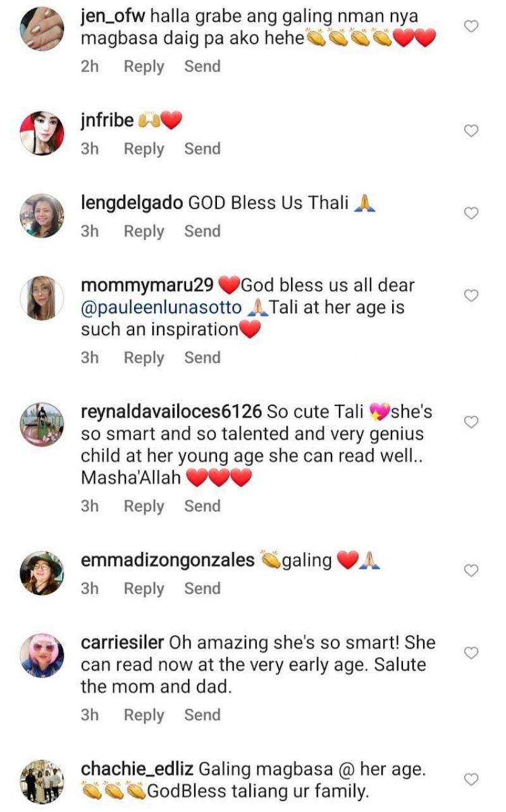
Task: Open the reynaldavailoces6126 username
Action: tap(171, 412)
